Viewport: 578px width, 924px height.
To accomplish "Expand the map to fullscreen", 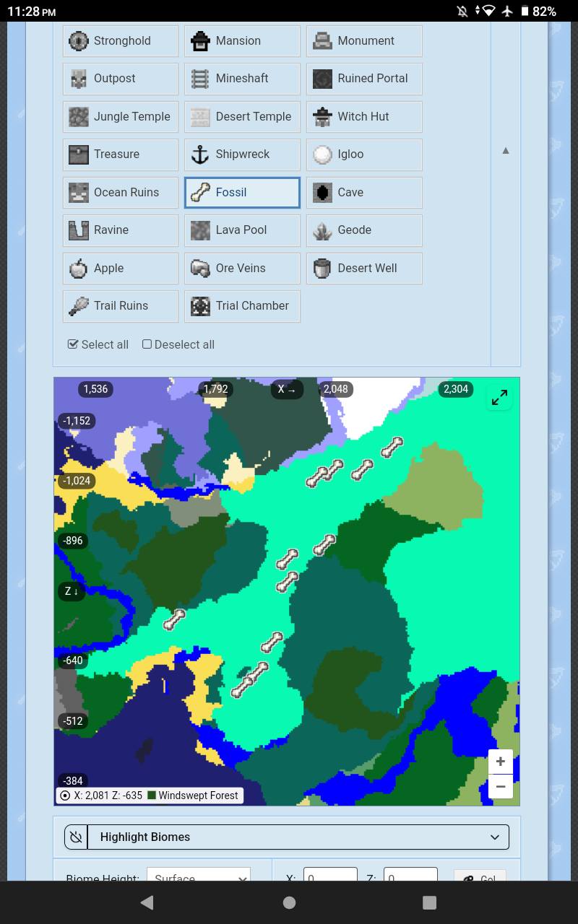I will pyautogui.click(x=499, y=398).
